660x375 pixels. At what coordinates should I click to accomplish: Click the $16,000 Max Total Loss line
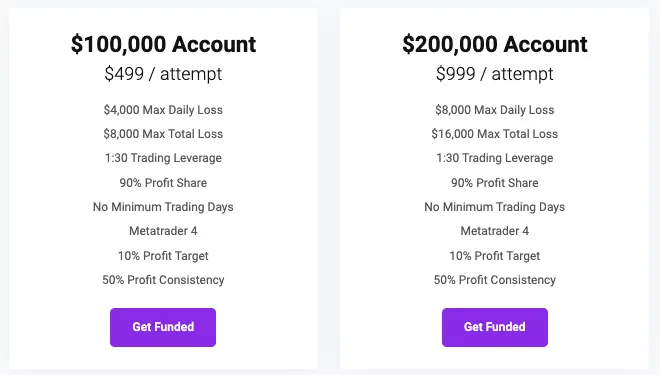[x=495, y=134]
